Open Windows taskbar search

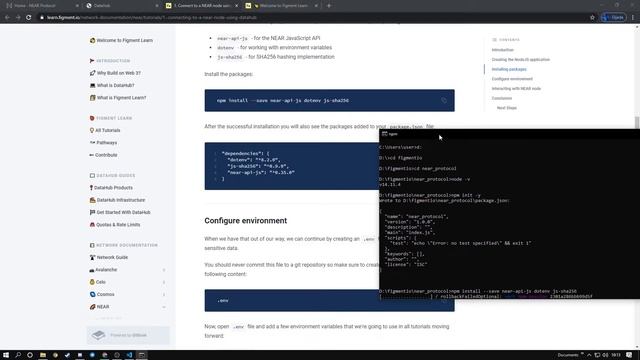click(x=18, y=355)
